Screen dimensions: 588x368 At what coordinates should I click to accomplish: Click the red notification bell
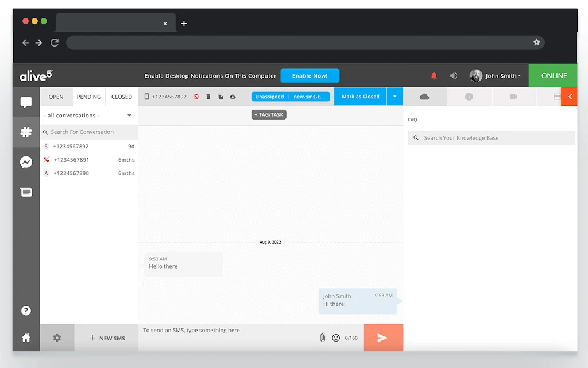tap(434, 76)
